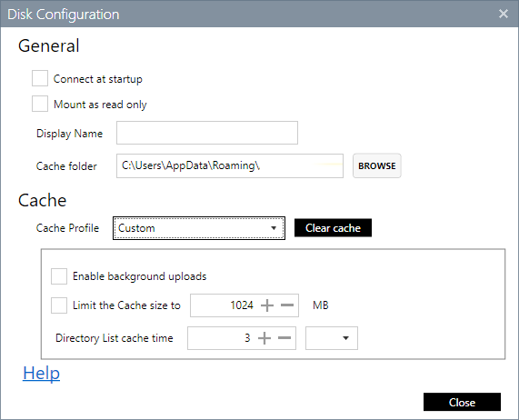
Task: Expand the cache time unit dropdown
Action: point(346,338)
